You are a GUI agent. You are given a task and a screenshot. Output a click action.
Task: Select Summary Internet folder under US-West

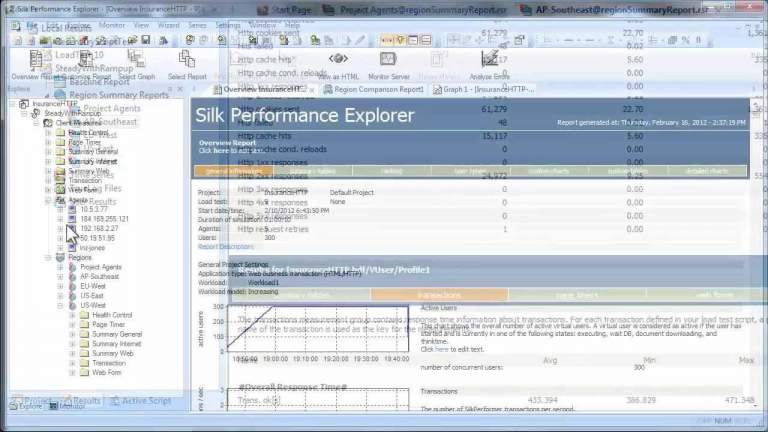pyautogui.click(x=117, y=344)
